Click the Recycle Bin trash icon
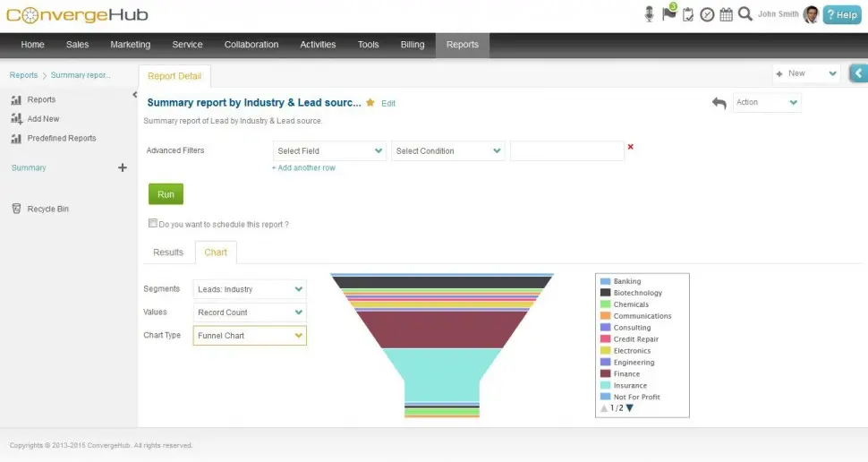Screen dimensions: 868x462 coord(17,209)
